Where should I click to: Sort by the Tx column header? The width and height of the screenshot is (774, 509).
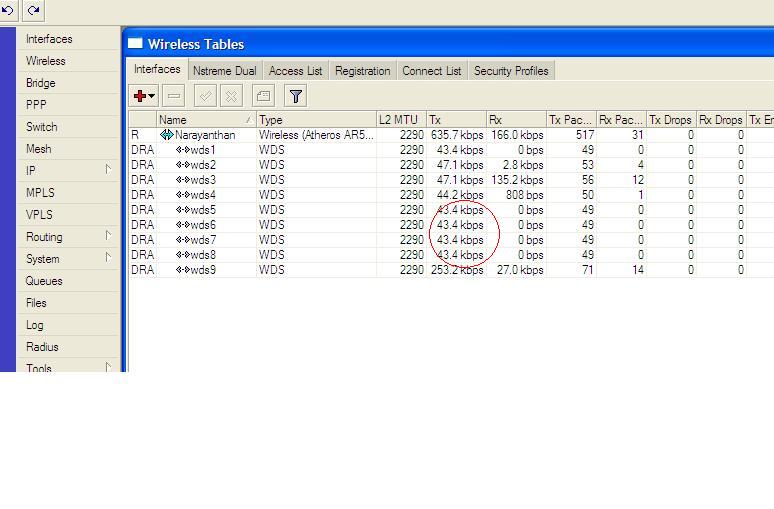point(457,119)
